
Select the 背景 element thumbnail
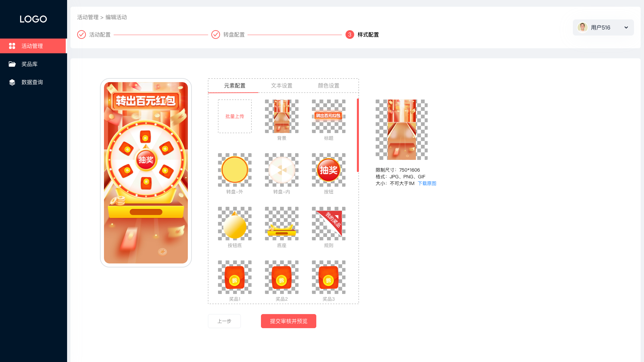point(282,116)
